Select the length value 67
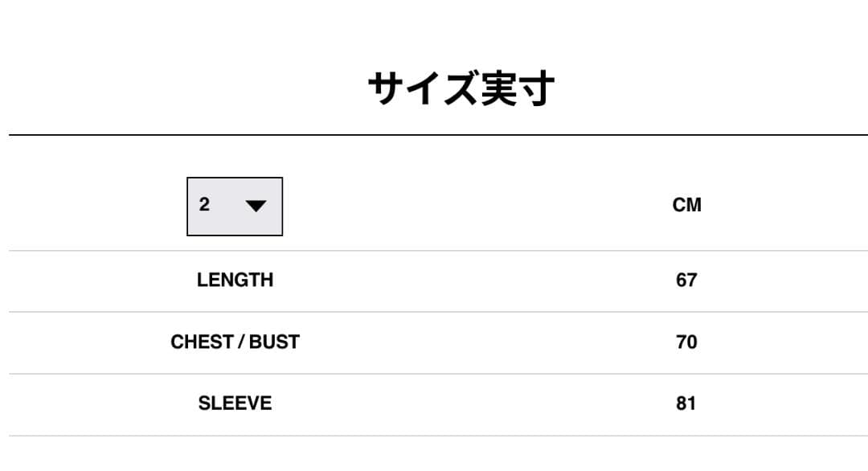The height and width of the screenshot is (471, 868). (x=686, y=281)
